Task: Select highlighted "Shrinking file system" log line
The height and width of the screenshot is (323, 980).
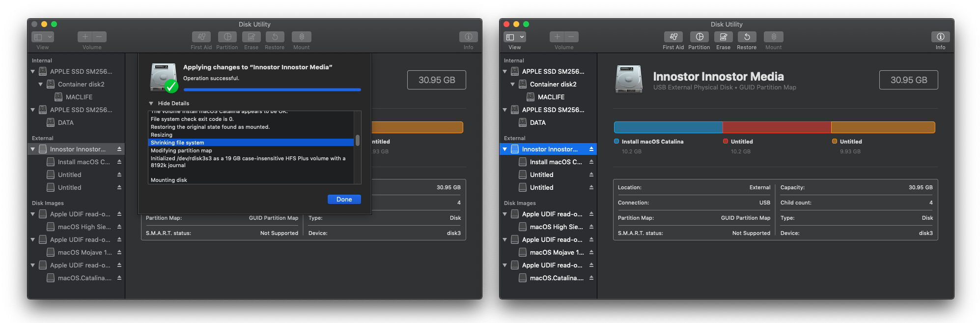Action: coord(251,143)
